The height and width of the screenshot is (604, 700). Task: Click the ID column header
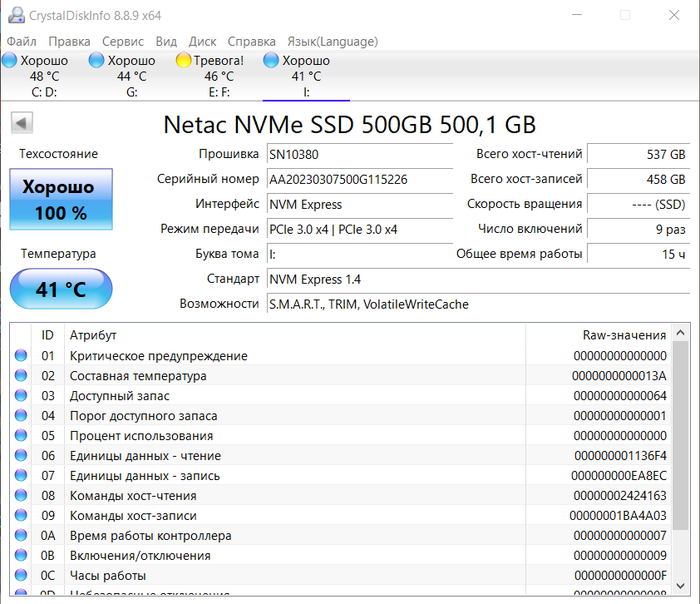48,335
